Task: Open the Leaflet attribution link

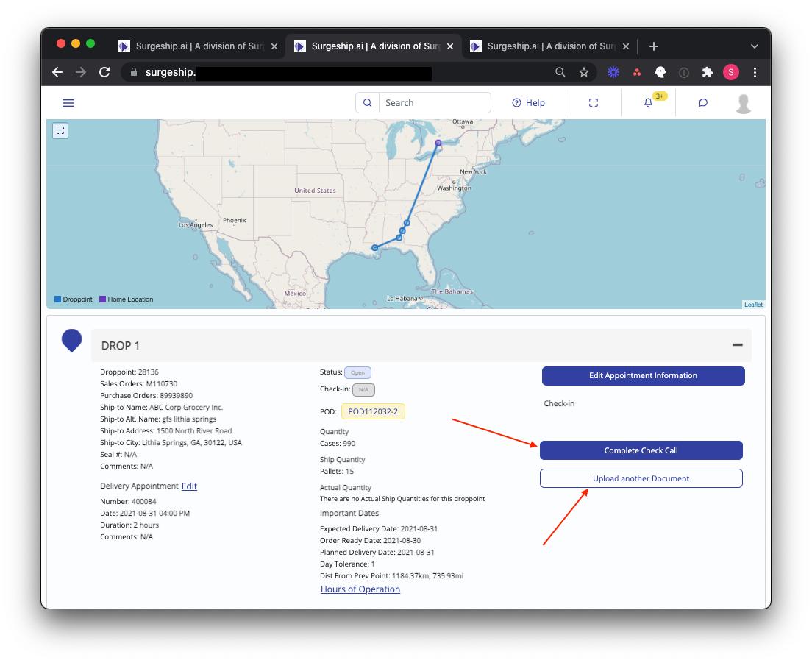Action: point(753,305)
